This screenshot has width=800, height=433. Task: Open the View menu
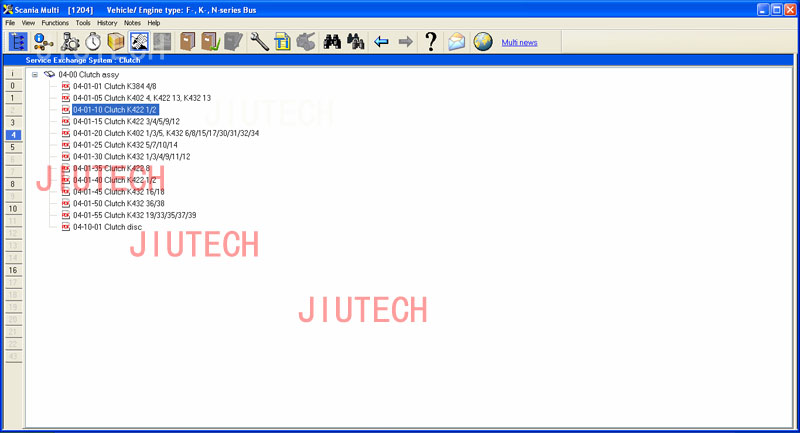[x=28, y=23]
